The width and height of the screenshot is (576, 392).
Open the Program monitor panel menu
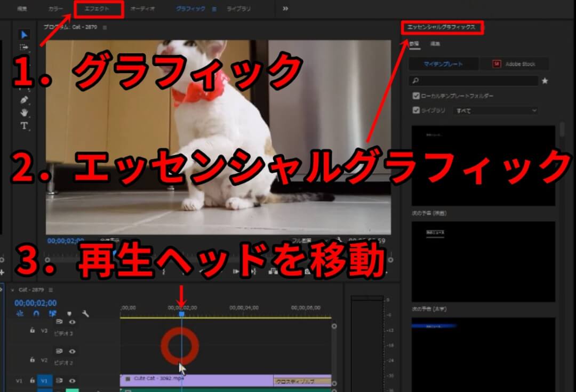[x=105, y=28]
